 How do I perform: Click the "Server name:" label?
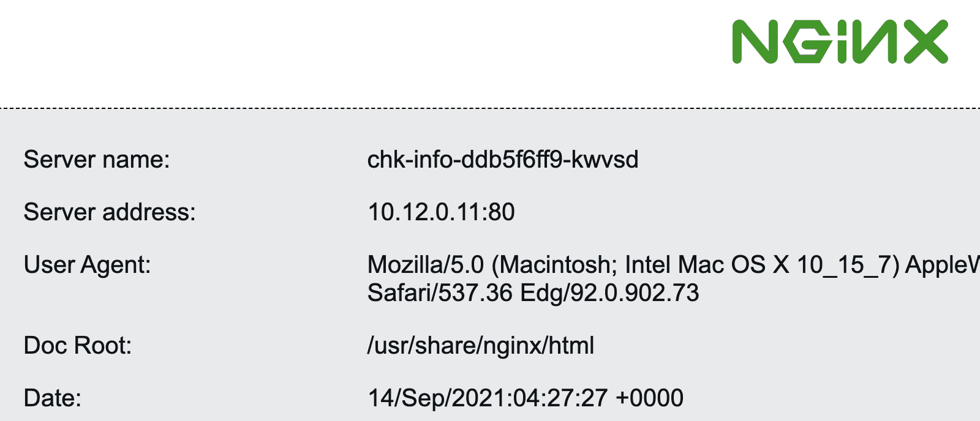click(x=97, y=160)
